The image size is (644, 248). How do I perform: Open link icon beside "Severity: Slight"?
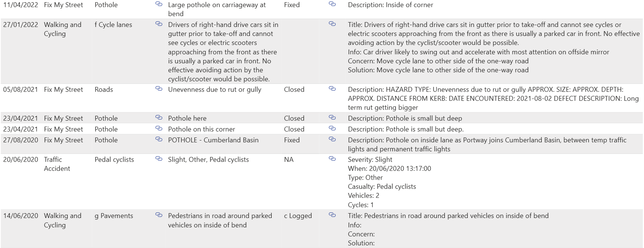click(x=332, y=159)
